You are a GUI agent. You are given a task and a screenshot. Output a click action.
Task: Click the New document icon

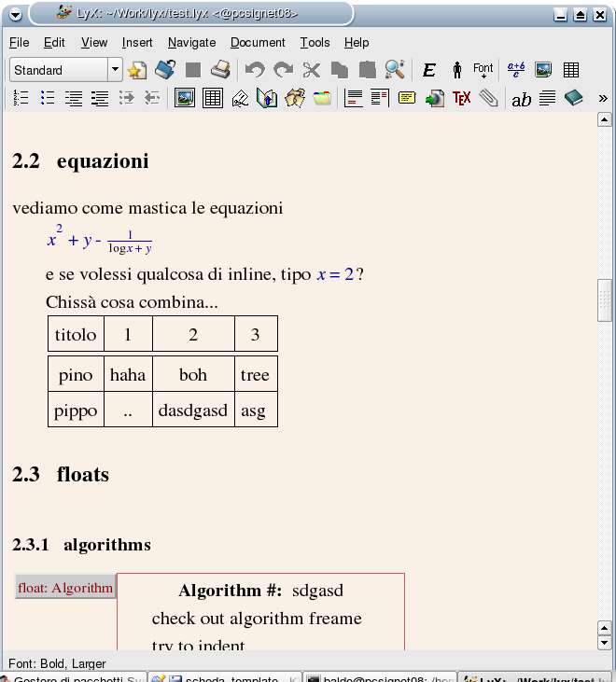[137, 70]
